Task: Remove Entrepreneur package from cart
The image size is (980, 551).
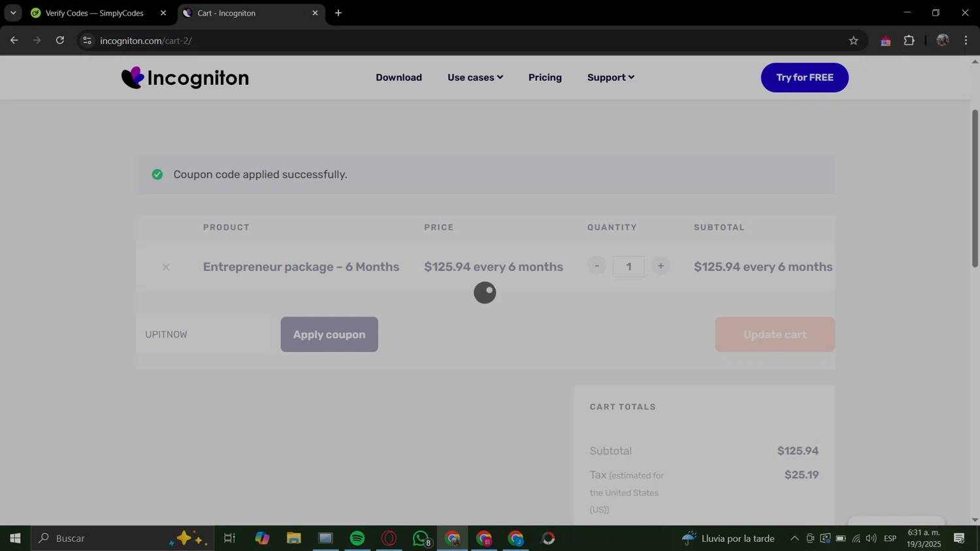Action: (x=166, y=267)
